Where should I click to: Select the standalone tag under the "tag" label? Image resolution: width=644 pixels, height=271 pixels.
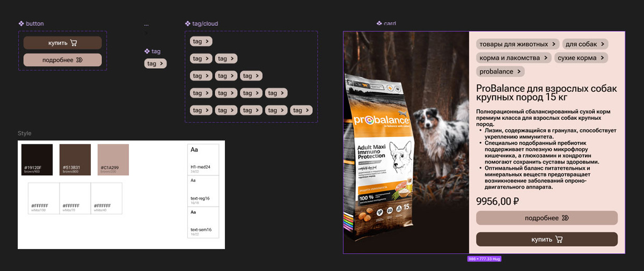156,63
